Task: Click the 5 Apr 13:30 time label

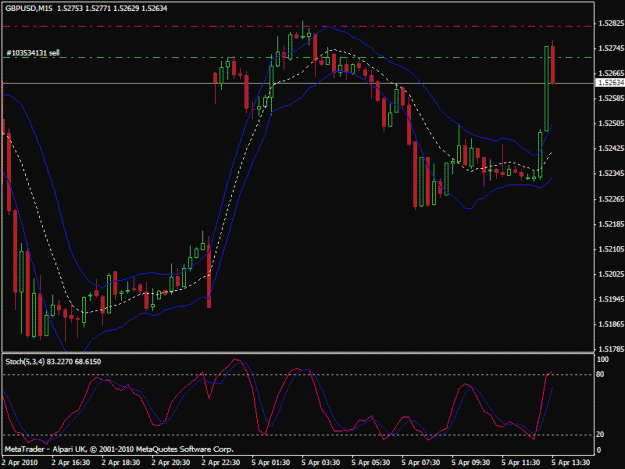Action: pos(571,463)
